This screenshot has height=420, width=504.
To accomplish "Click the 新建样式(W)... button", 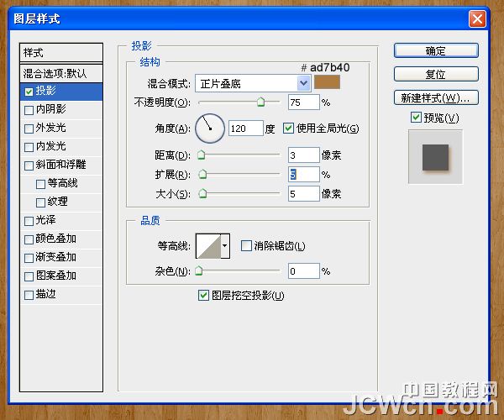I will tap(436, 97).
